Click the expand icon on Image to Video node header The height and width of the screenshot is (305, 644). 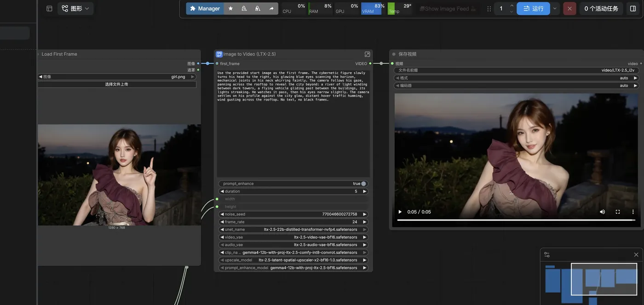367,54
